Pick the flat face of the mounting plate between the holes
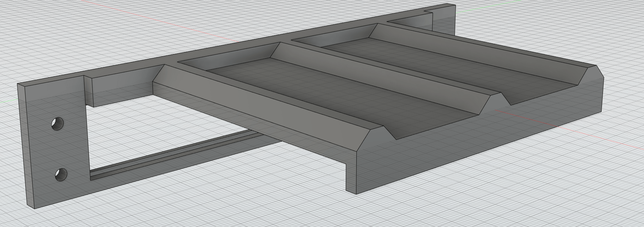The width and height of the screenshot is (644, 227). (x=59, y=150)
